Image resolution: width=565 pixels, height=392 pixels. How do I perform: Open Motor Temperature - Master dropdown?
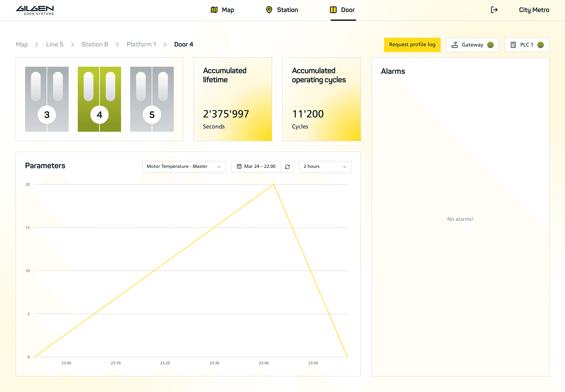tap(184, 167)
